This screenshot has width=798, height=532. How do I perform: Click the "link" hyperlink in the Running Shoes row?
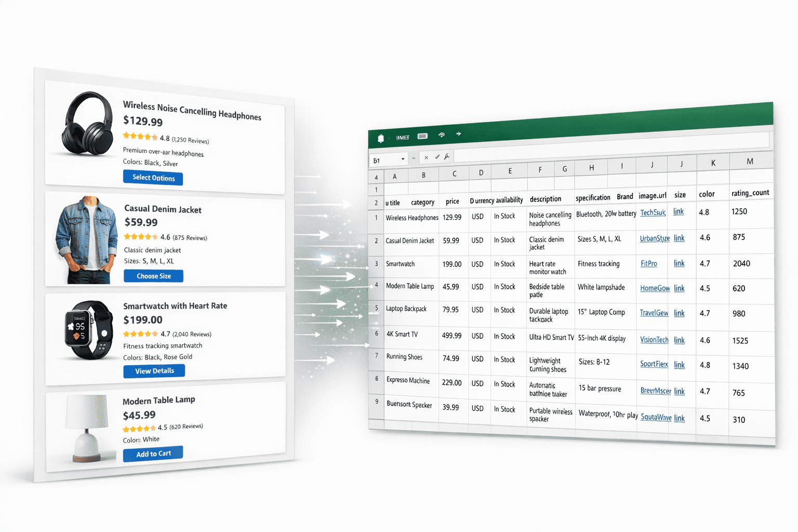click(x=679, y=365)
